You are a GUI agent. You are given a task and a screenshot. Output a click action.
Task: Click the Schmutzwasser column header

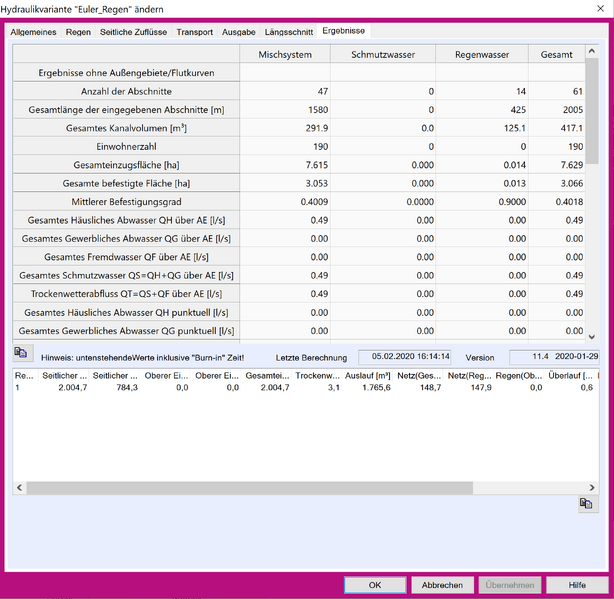click(383, 54)
